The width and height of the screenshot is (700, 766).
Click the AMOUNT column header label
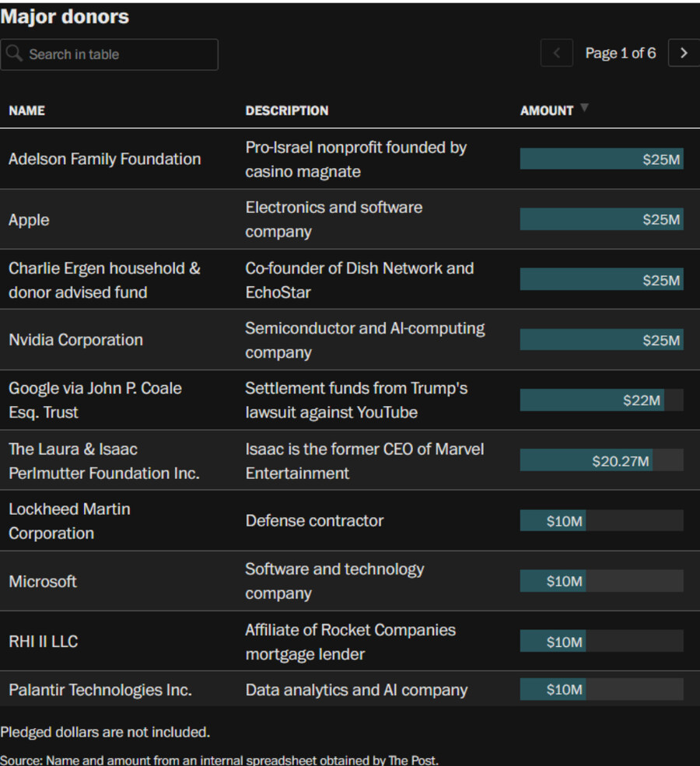tap(547, 110)
